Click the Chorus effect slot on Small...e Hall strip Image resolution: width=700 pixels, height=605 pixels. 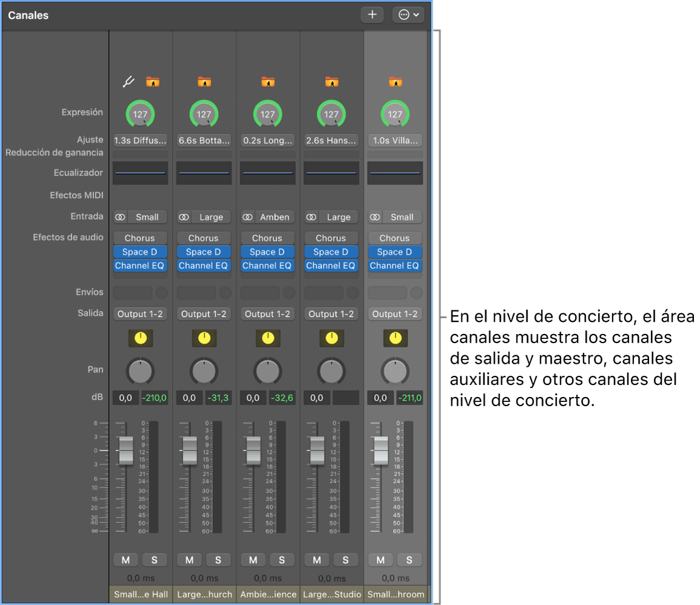140,238
